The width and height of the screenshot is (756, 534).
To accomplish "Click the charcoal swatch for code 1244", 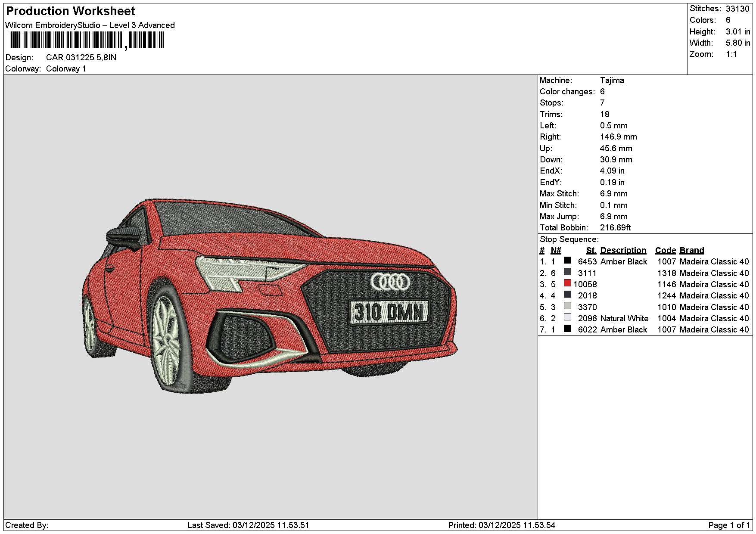I will (x=567, y=295).
